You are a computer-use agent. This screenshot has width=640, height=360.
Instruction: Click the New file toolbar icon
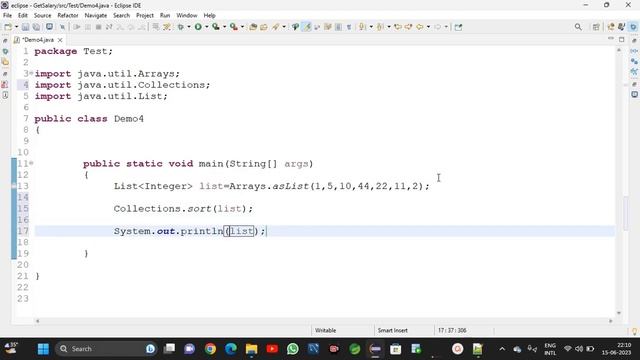pyautogui.click(x=8, y=27)
